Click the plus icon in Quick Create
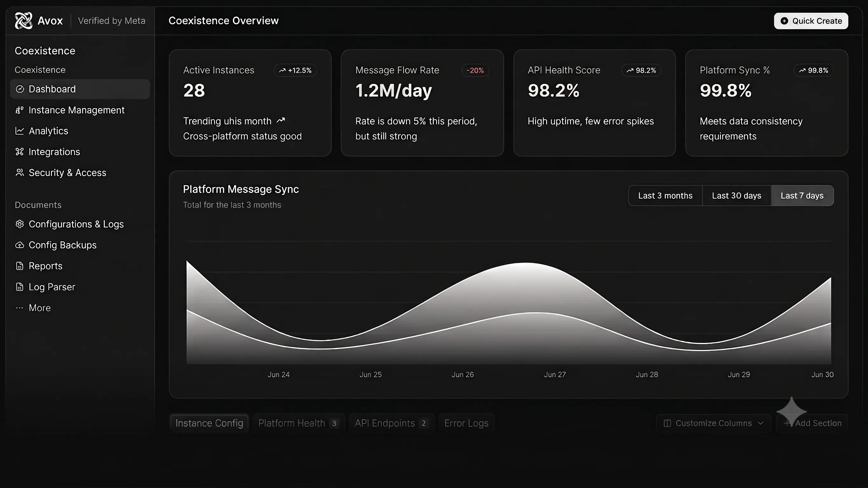Viewport: 868px width, 488px height. click(784, 21)
